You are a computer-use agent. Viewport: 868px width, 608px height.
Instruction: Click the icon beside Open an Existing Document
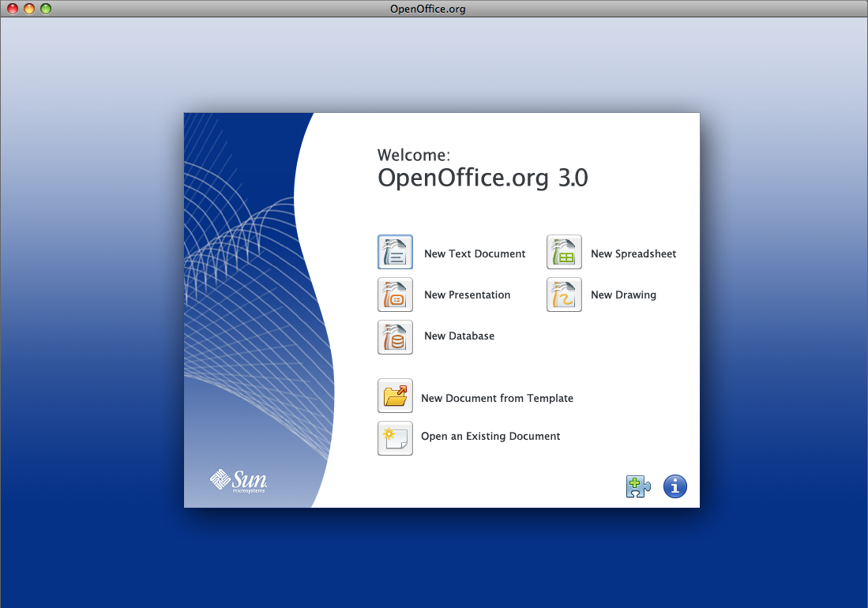point(395,437)
